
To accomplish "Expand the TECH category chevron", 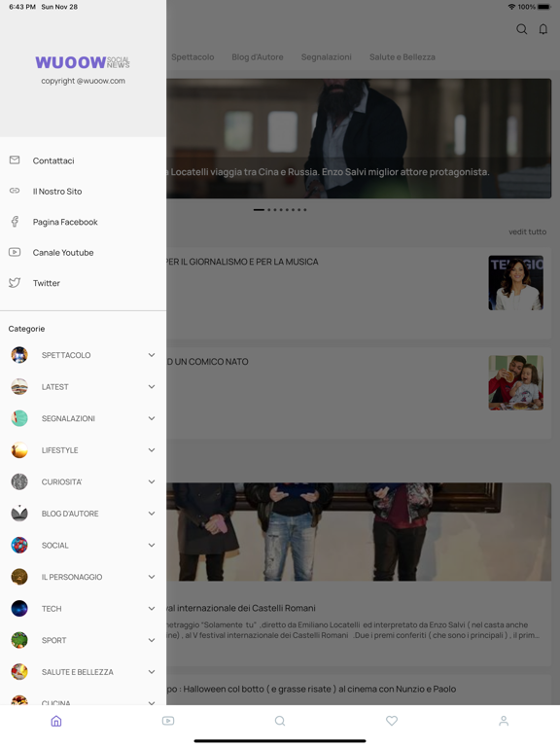I will click(x=152, y=608).
